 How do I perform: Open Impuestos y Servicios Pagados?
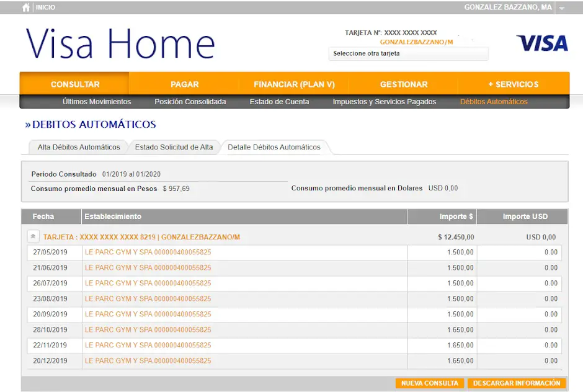point(385,102)
